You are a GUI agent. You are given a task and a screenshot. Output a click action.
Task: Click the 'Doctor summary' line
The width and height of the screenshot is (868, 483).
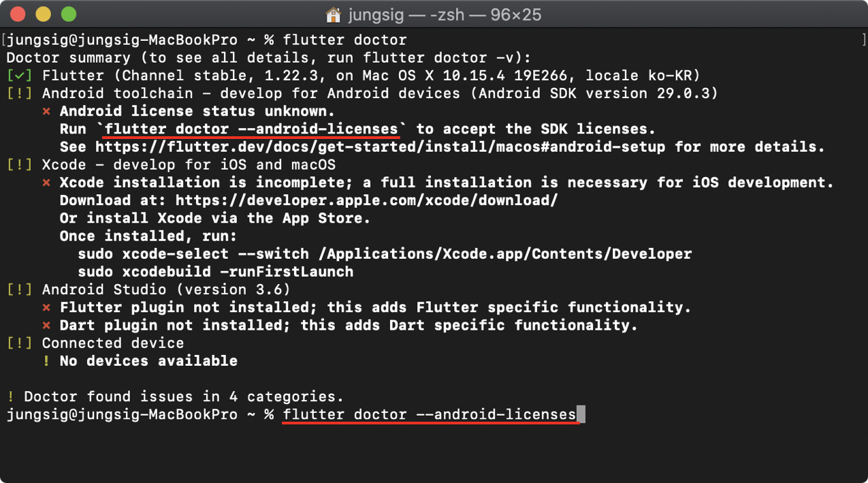click(269, 58)
